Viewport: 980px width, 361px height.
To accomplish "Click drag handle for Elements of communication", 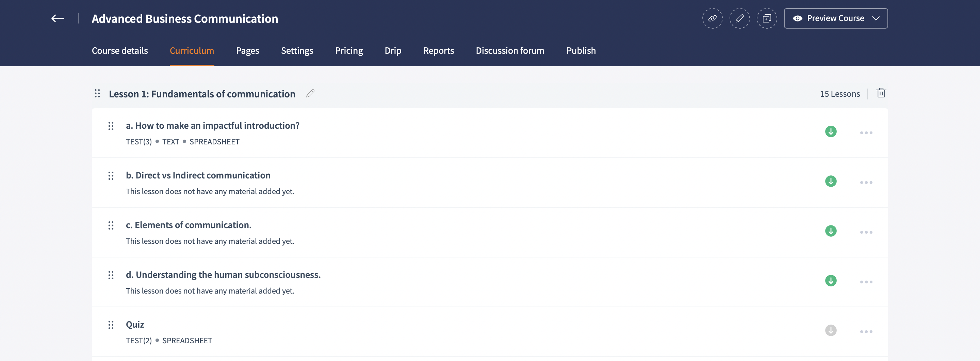I will tap(111, 225).
